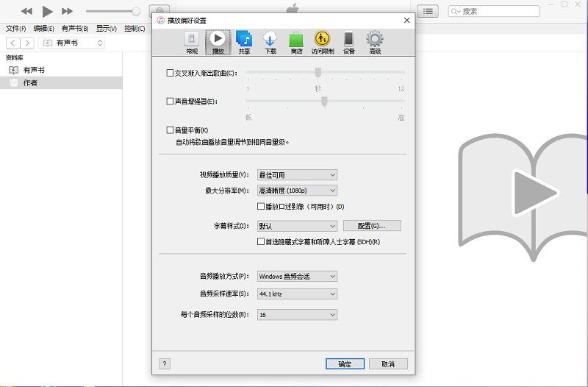Open the 常规 (General) preferences icon

[x=191, y=42]
